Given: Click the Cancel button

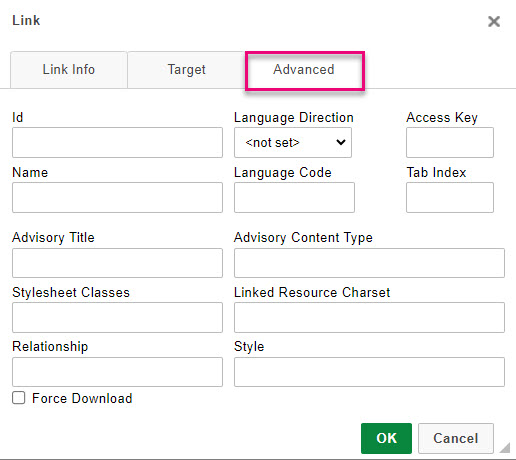Looking at the screenshot, I should click(456, 438).
